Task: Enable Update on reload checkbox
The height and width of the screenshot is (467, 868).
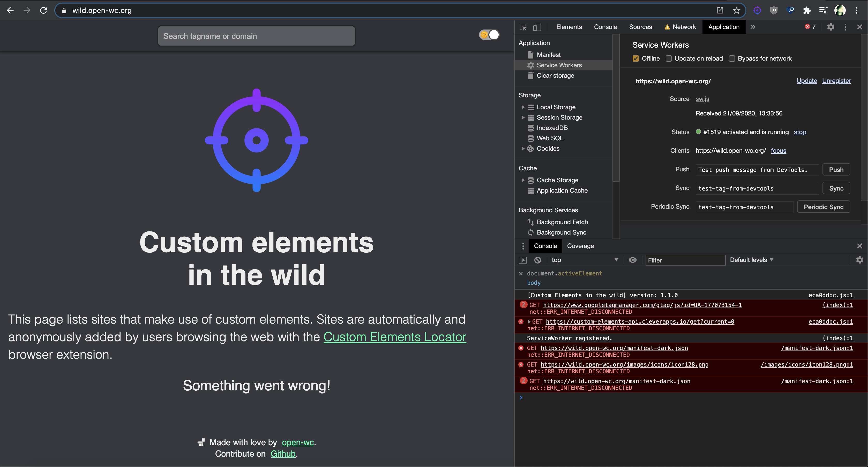Action: click(x=669, y=59)
